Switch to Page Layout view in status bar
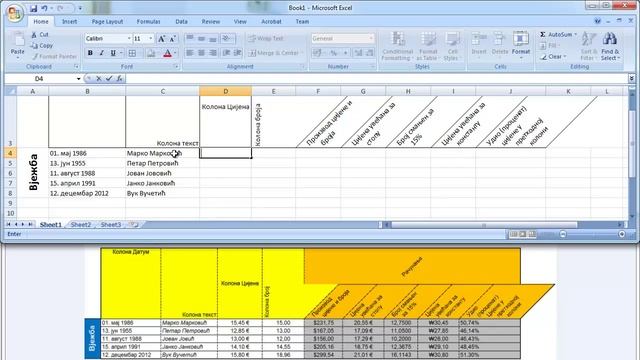 [522, 234]
